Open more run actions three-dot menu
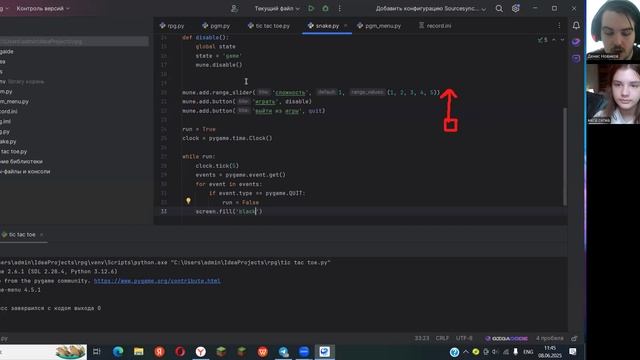The height and width of the screenshot is (360, 640). point(340,8)
